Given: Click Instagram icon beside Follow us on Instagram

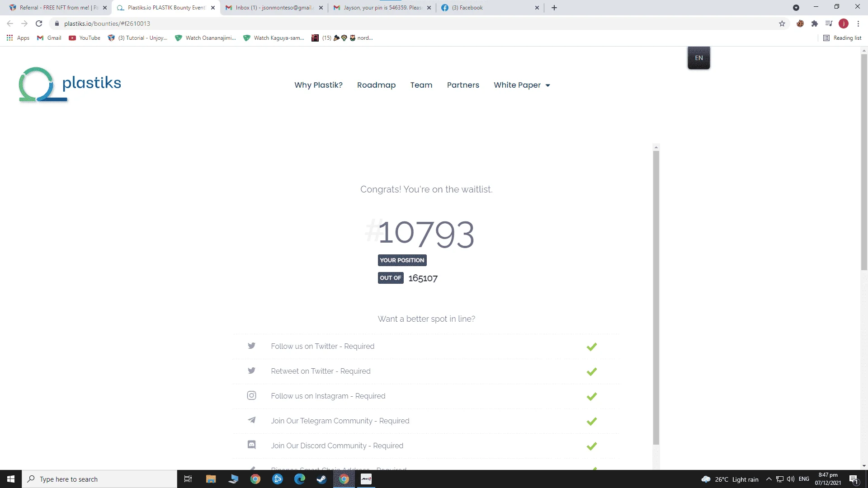Looking at the screenshot, I should 251,395.
